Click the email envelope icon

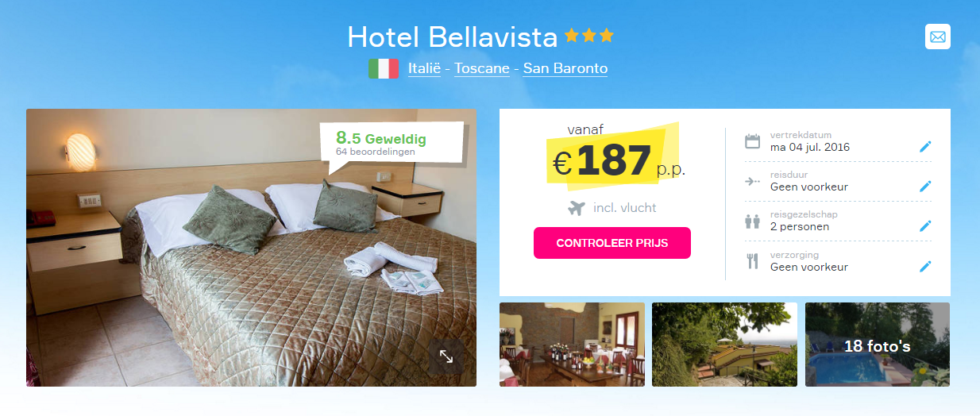point(937,37)
